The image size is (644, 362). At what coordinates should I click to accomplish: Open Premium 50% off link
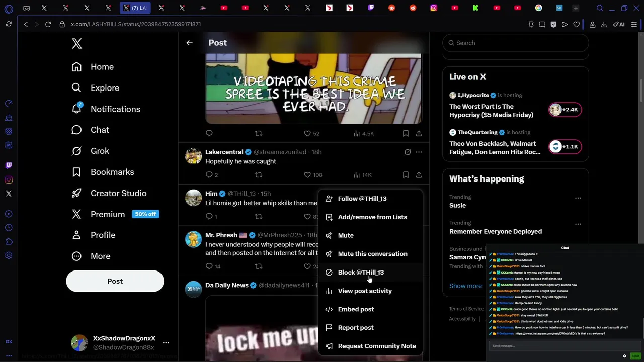(x=115, y=214)
